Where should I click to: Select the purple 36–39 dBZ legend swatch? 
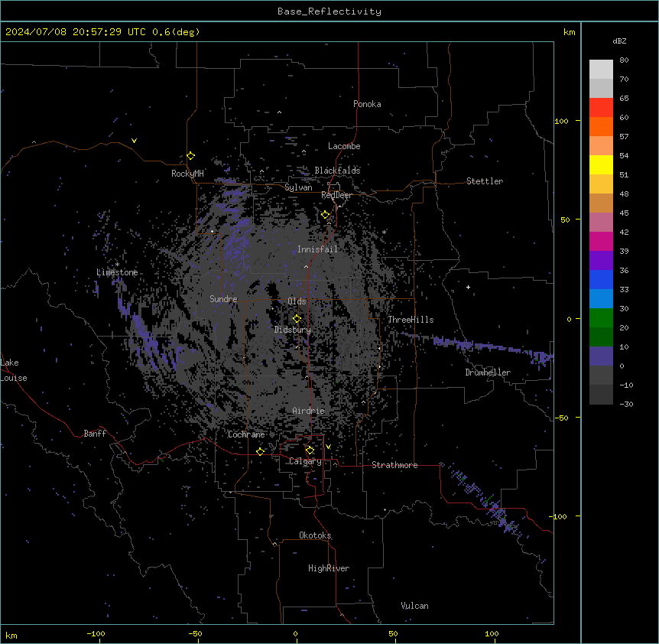pyautogui.click(x=601, y=260)
